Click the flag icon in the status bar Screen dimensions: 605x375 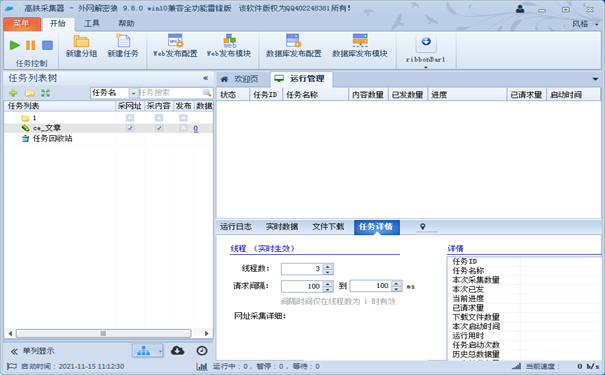[x=12, y=366]
